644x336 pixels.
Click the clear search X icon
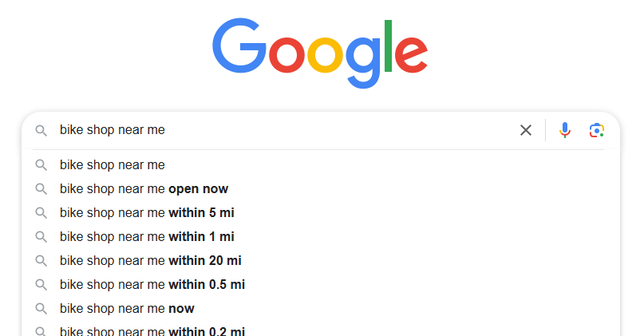tap(526, 130)
